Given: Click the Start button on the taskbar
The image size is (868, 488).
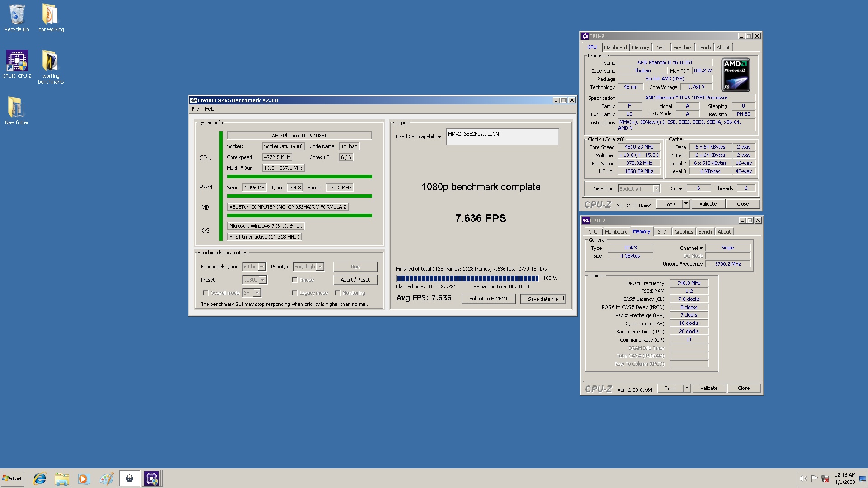Looking at the screenshot, I should tap(13, 479).
